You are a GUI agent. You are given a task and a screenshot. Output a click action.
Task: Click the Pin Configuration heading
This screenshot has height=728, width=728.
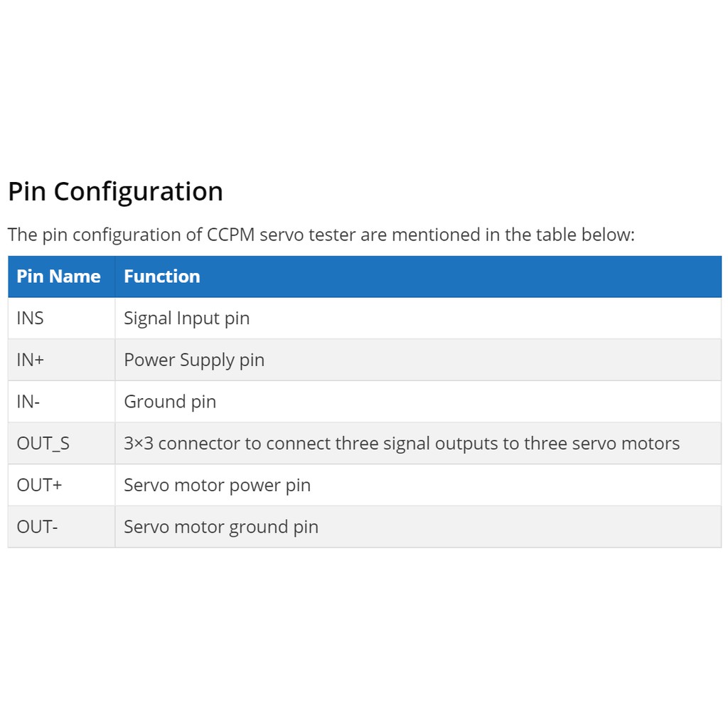coord(116,191)
